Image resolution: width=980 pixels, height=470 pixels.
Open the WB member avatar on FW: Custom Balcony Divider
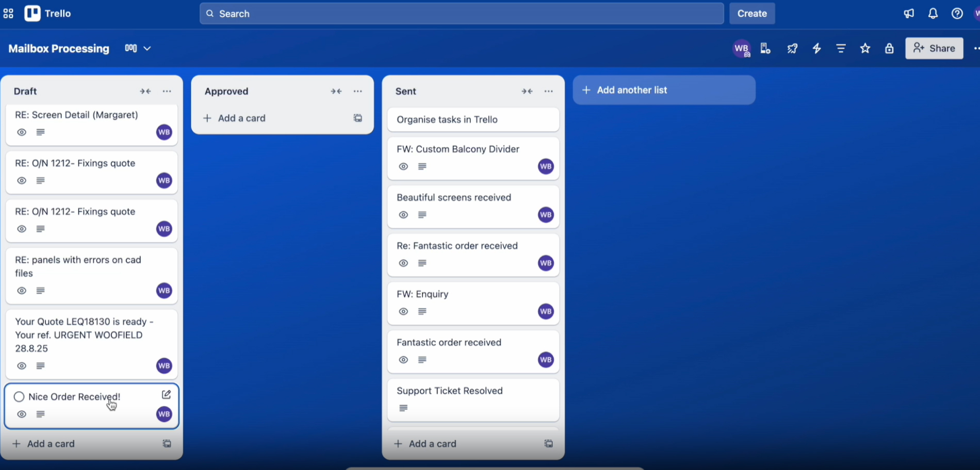point(545,166)
